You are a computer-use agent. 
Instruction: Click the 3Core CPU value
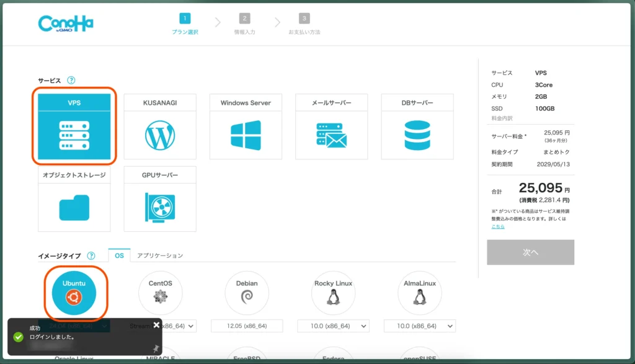pyautogui.click(x=544, y=84)
